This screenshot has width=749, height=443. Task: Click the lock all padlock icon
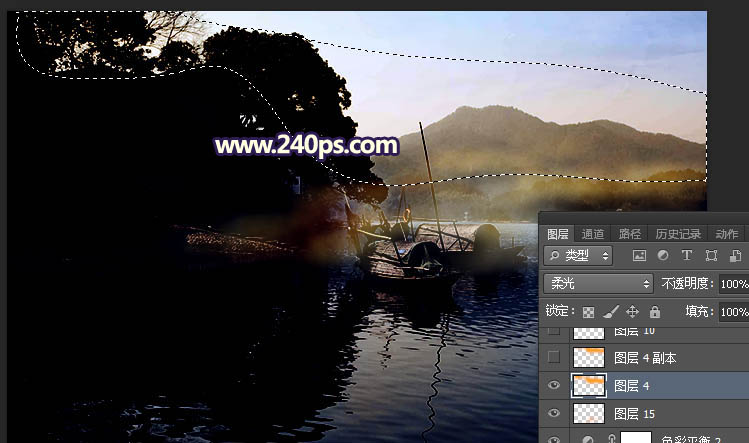pyautogui.click(x=655, y=312)
